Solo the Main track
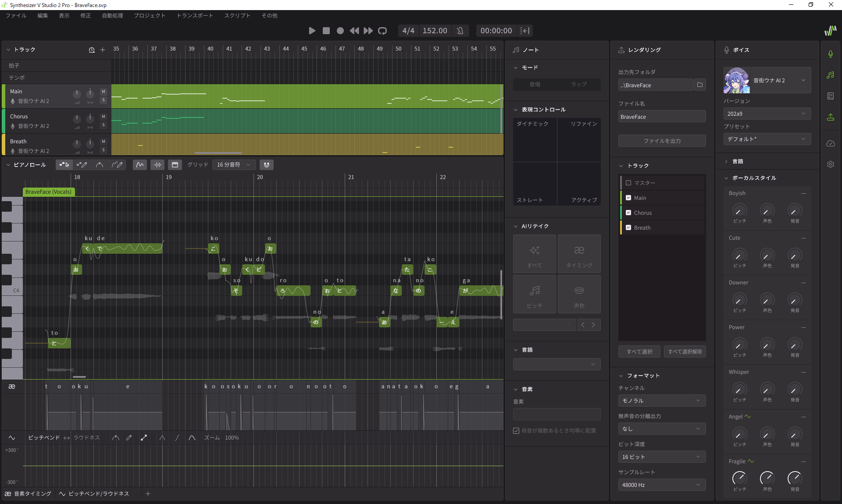Image resolution: width=842 pixels, height=504 pixels. coord(103,100)
